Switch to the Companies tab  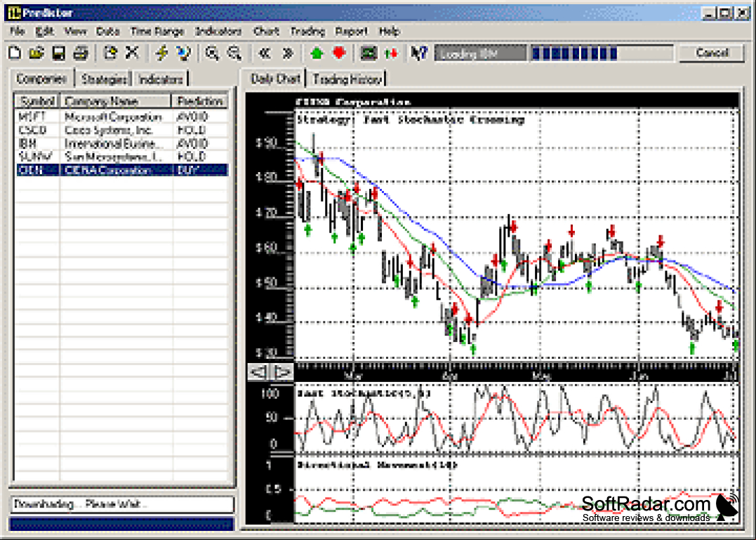pos(41,78)
